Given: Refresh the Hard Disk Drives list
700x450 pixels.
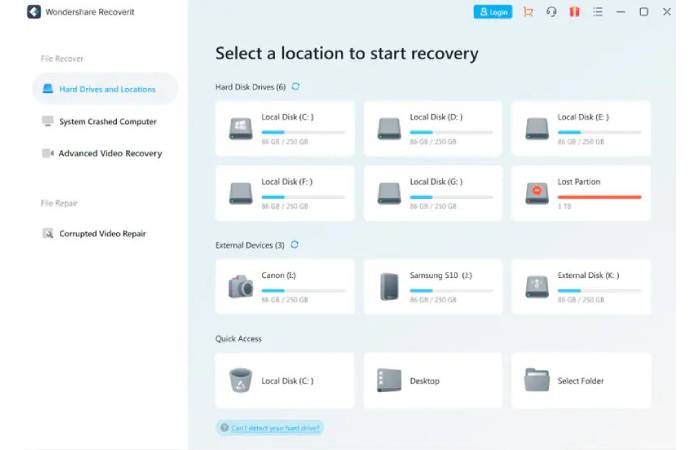Looking at the screenshot, I should point(295,87).
